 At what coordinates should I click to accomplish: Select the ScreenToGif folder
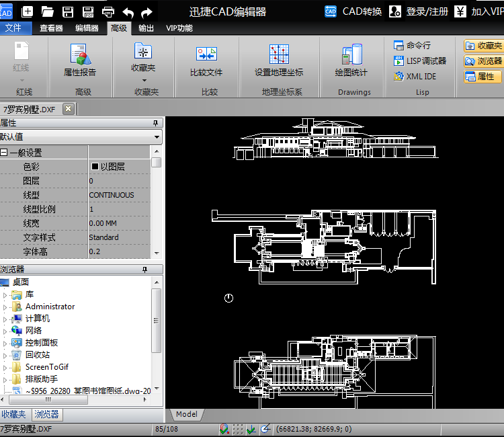pos(47,367)
